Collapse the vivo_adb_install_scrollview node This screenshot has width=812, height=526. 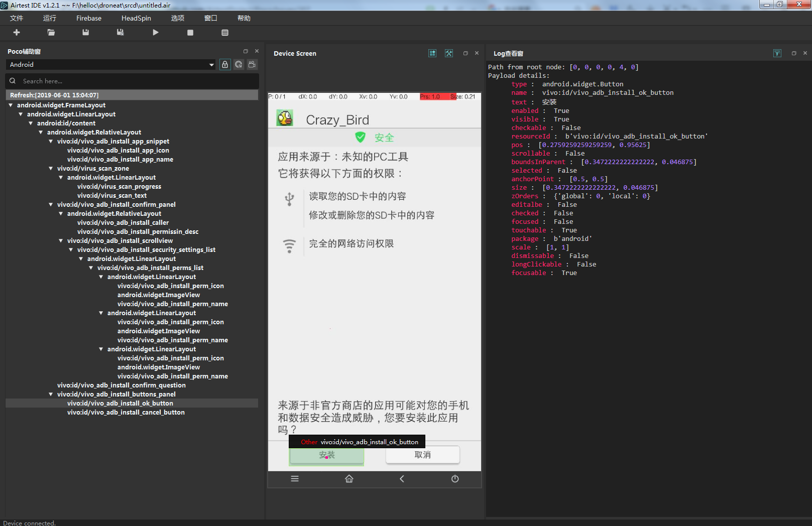click(x=61, y=241)
